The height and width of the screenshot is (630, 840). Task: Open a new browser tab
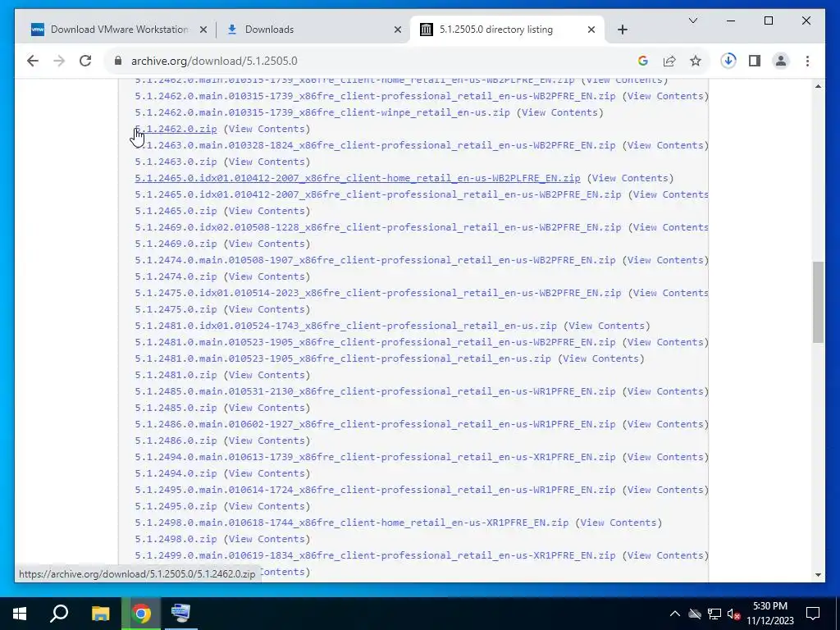click(622, 30)
